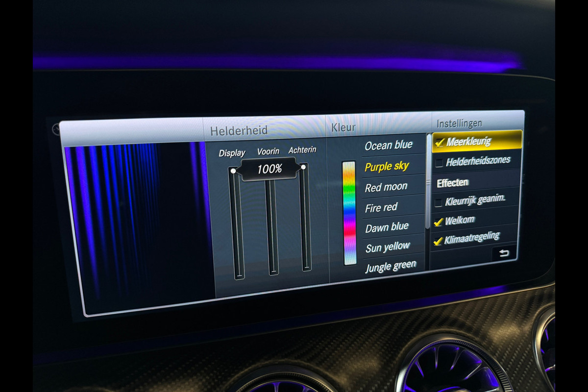The height and width of the screenshot is (392, 588).
Task: Turn off the Klimaatregeling checkbox
Action: pos(439,241)
